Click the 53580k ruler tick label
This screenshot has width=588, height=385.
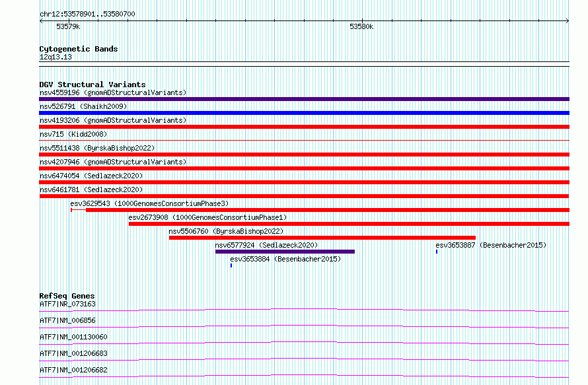(x=361, y=26)
